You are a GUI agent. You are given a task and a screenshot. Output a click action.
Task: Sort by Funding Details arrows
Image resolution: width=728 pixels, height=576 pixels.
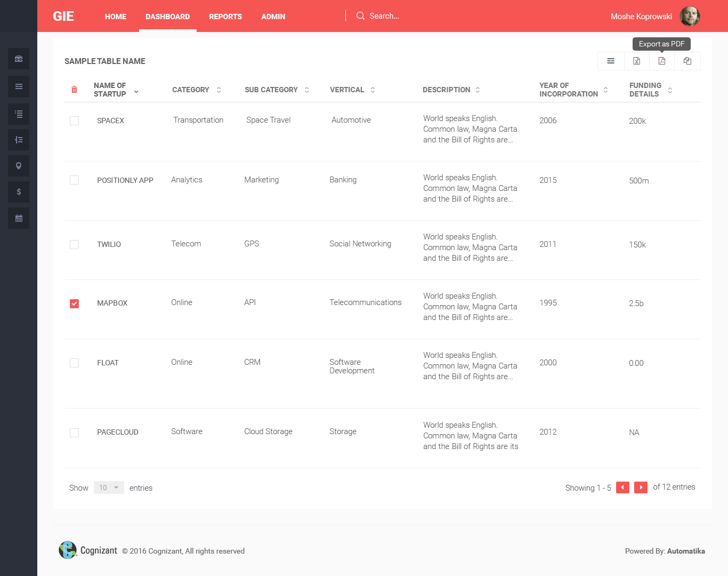[670, 90]
